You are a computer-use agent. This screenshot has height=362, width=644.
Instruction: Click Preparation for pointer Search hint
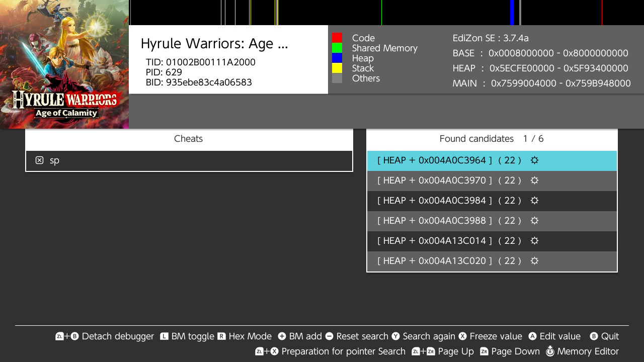(x=330, y=351)
